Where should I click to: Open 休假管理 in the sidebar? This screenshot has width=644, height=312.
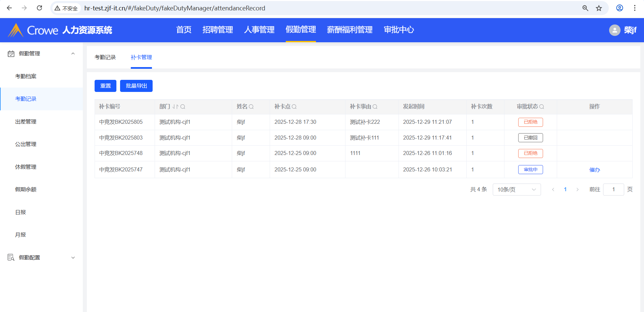pyautogui.click(x=26, y=167)
